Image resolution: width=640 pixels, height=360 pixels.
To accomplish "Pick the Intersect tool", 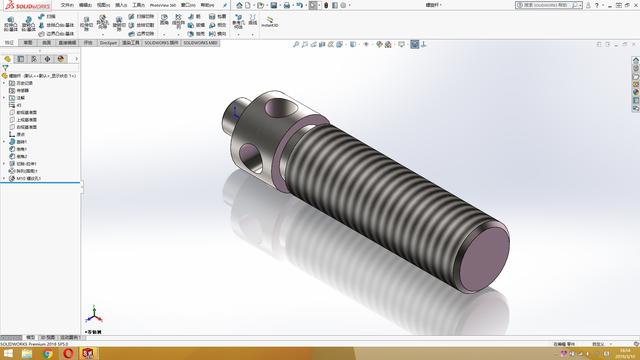I will tap(217, 25).
